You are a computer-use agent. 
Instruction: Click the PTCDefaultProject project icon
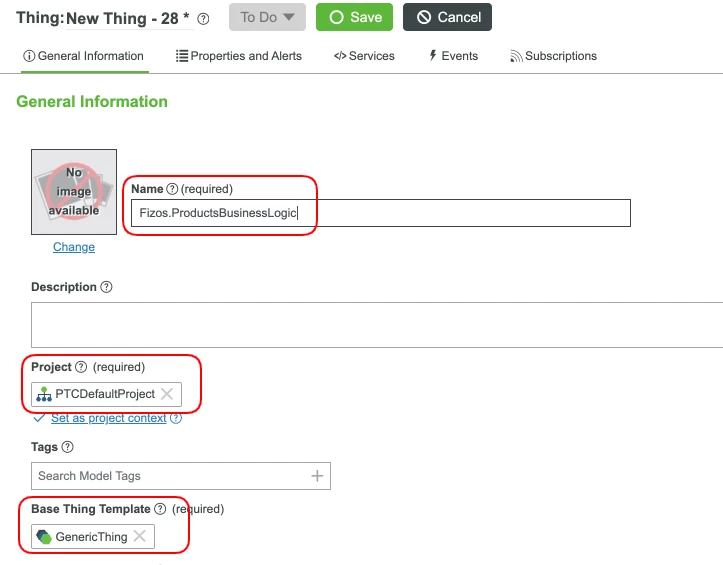pyautogui.click(x=44, y=394)
